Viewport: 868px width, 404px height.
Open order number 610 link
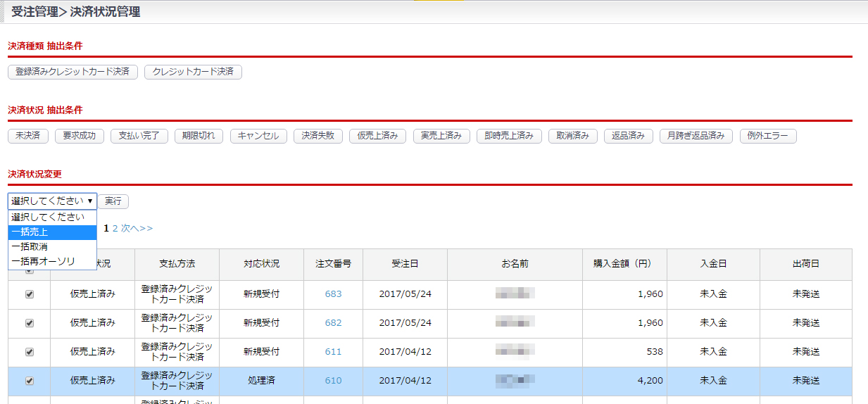pyautogui.click(x=333, y=381)
